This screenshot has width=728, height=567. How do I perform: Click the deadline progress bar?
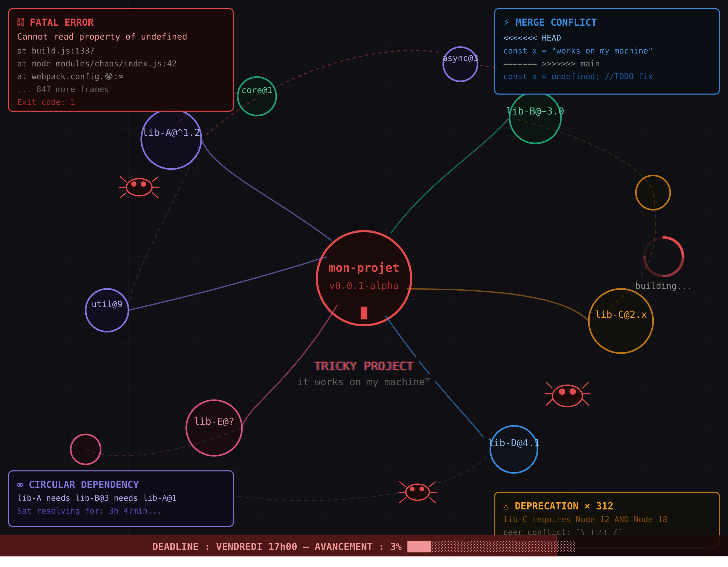click(491, 547)
